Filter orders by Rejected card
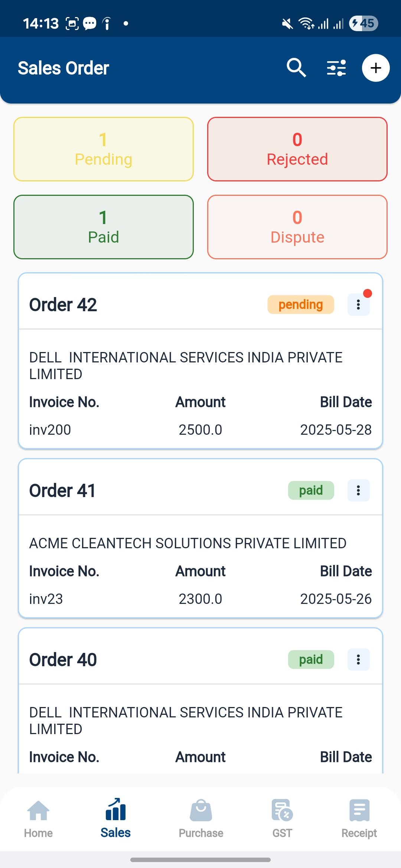 point(297,149)
